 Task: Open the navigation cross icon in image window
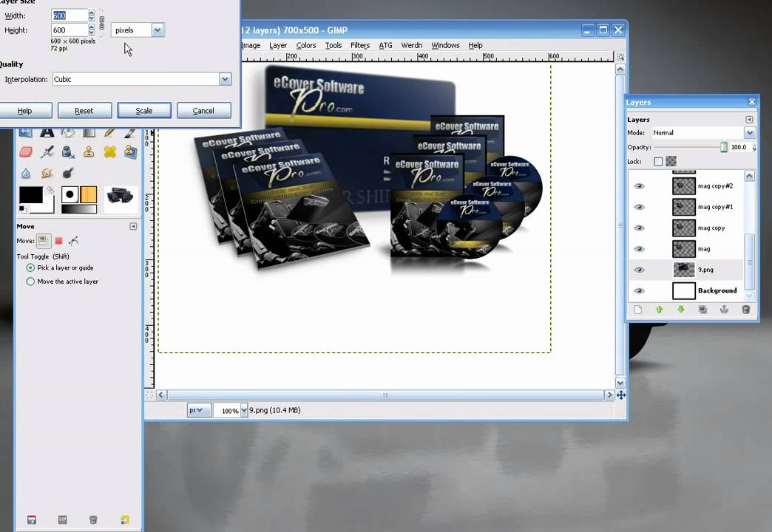pos(621,395)
